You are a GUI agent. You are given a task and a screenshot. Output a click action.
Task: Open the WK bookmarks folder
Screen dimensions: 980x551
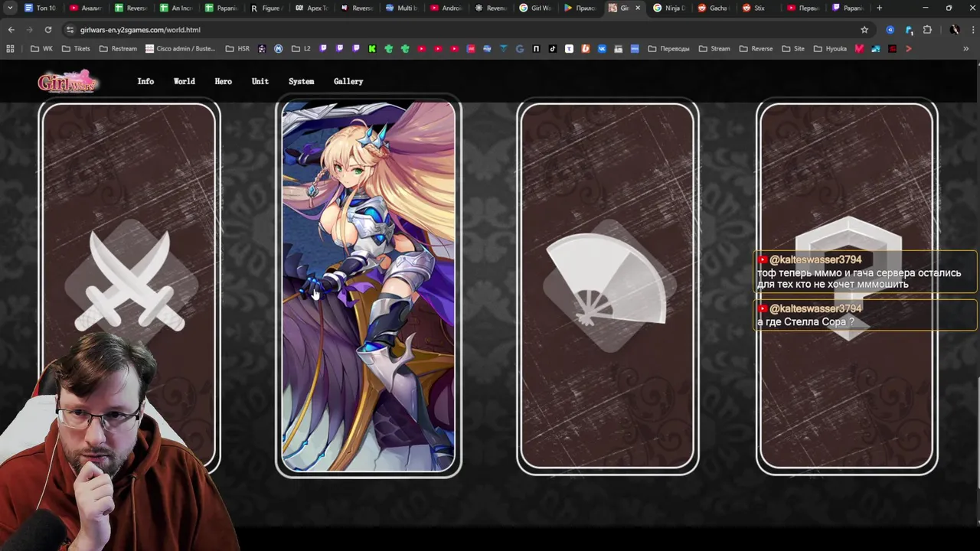coord(42,48)
